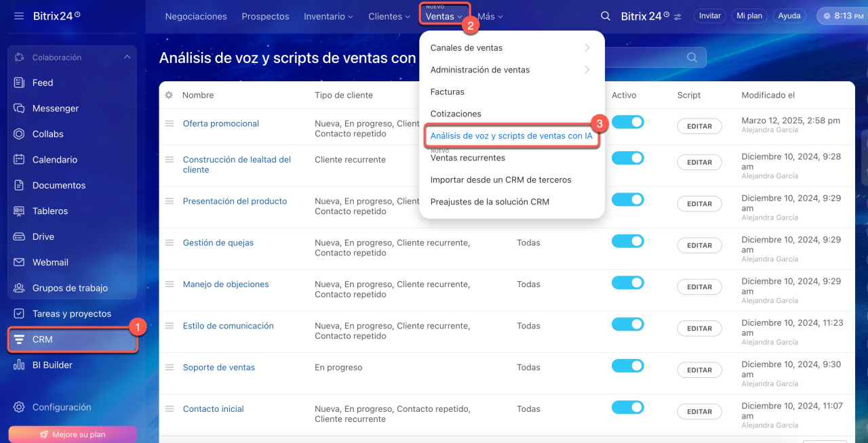This screenshot has height=443, width=868.
Task: Turn off the Contacto inicial active switch
Action: [627, 407]
